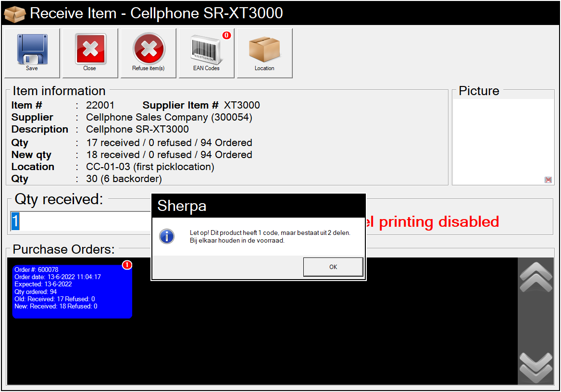This screenshot has width=561, height=392.
Task: Click the box icon in the title bar
Action: pyautogui.click(x=14, y=13)
